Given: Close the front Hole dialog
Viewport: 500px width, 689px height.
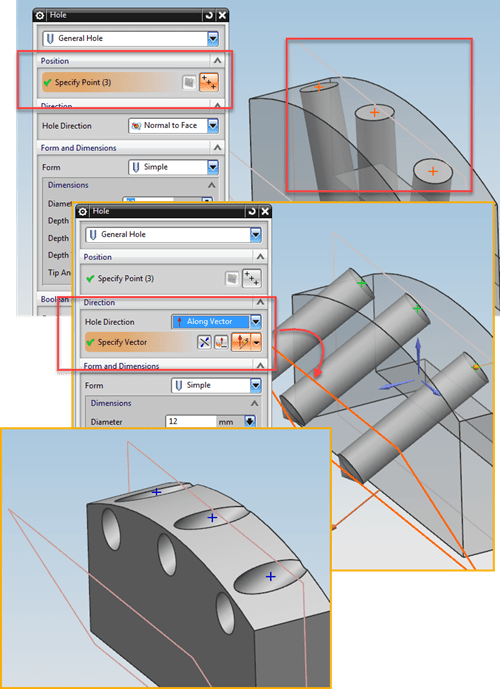Looking at the screenshot, I should tap(265, 212).
